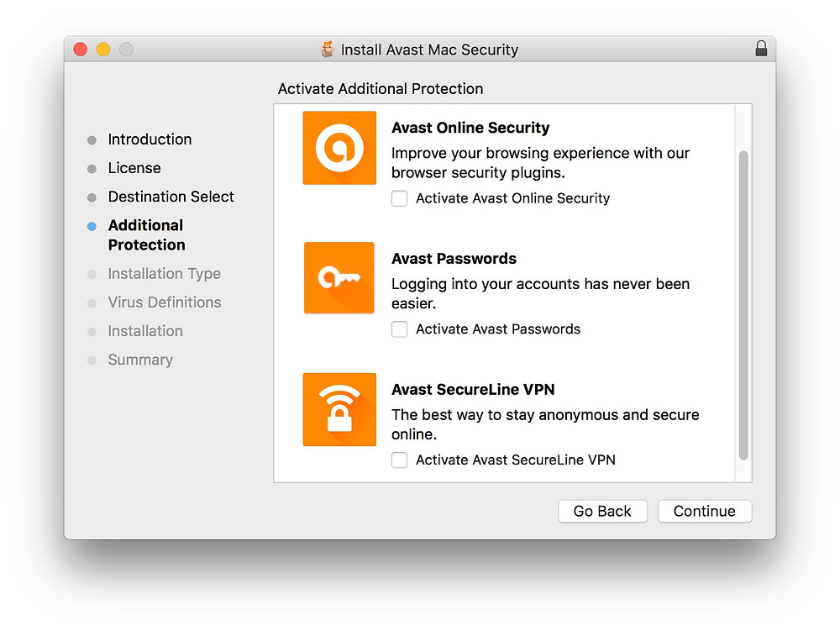Click the Summary step in sidebar

(140, 360)
